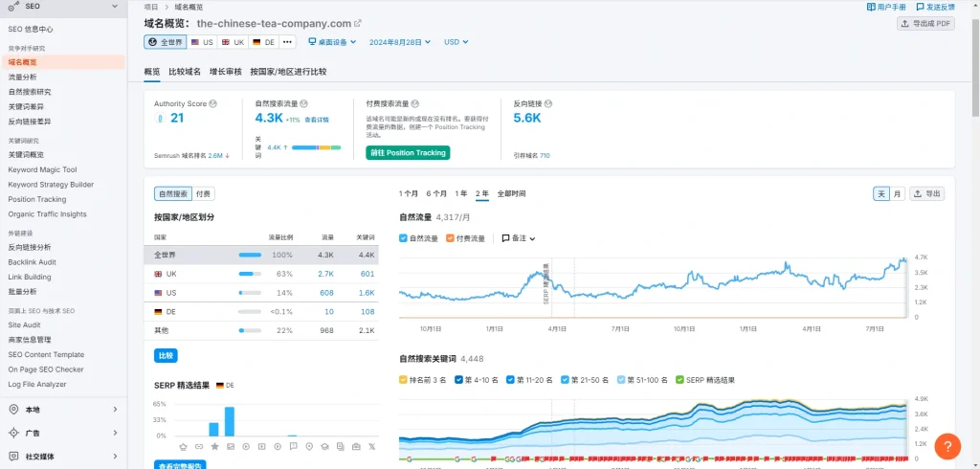Click the map pin local pack icon
980x469 pixels.
309,446
